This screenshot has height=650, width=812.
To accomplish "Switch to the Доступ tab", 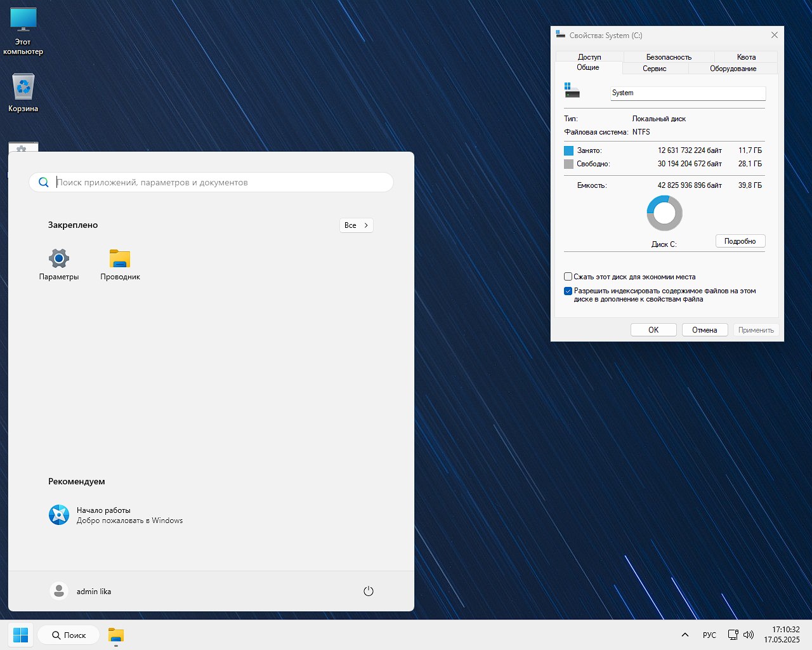I will pos(589,56).
